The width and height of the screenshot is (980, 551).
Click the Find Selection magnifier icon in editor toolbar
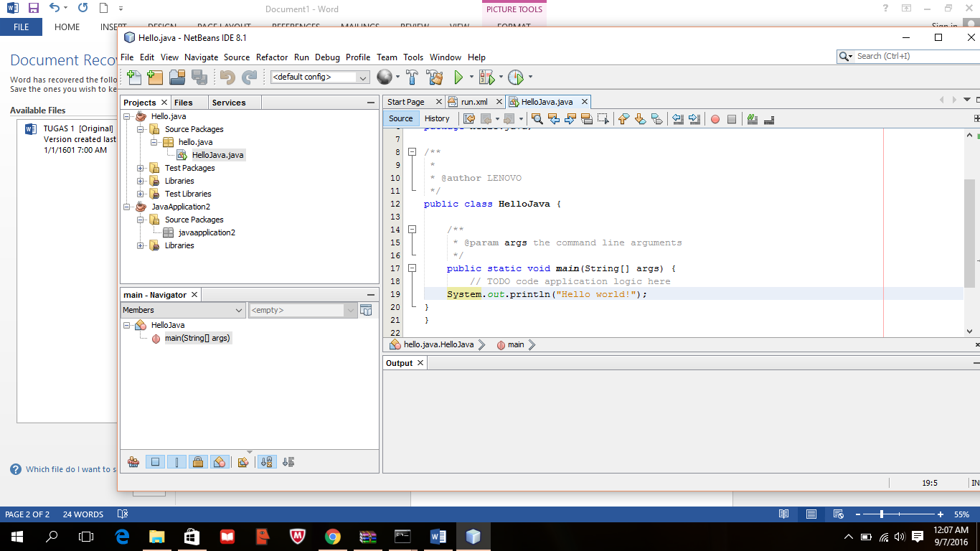[x=537, y=118]
